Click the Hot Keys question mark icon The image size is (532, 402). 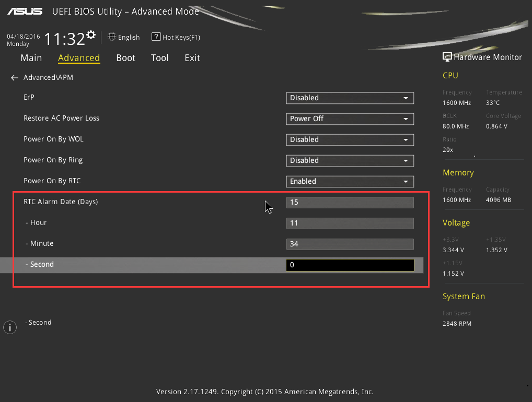click(x=156, y=37)
